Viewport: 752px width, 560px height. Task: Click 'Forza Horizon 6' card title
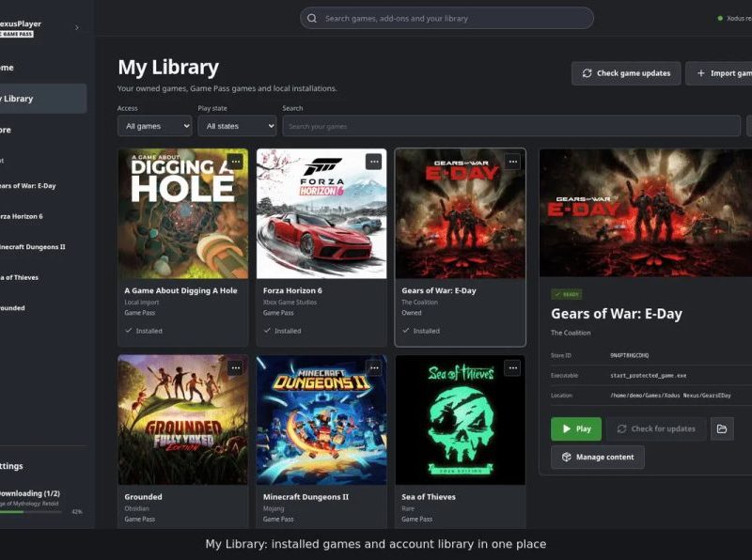click(292, 290)
